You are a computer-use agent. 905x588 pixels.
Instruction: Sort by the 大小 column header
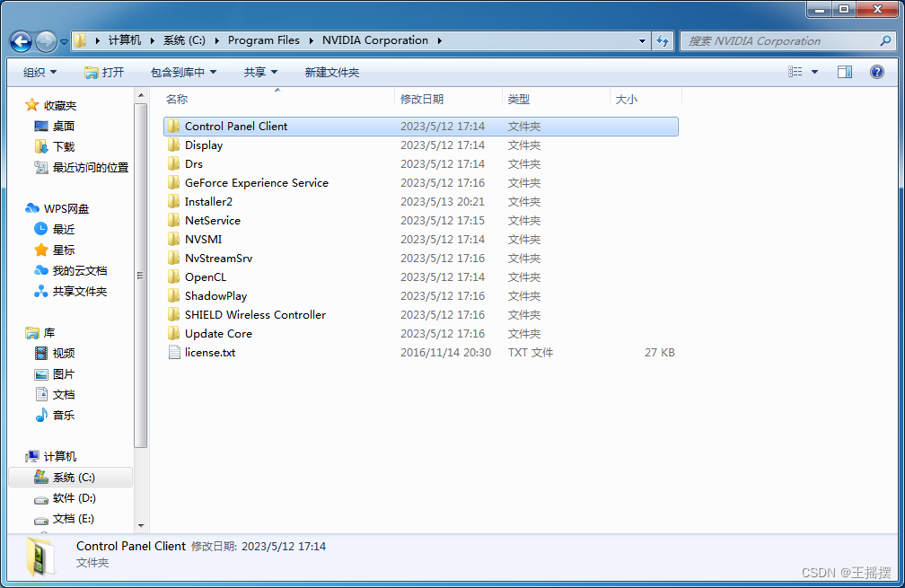[x=646, y=100]
